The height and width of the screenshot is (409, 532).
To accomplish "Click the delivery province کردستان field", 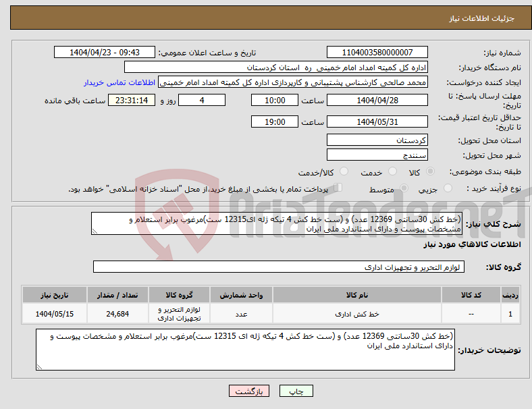I will click(377, 140).
